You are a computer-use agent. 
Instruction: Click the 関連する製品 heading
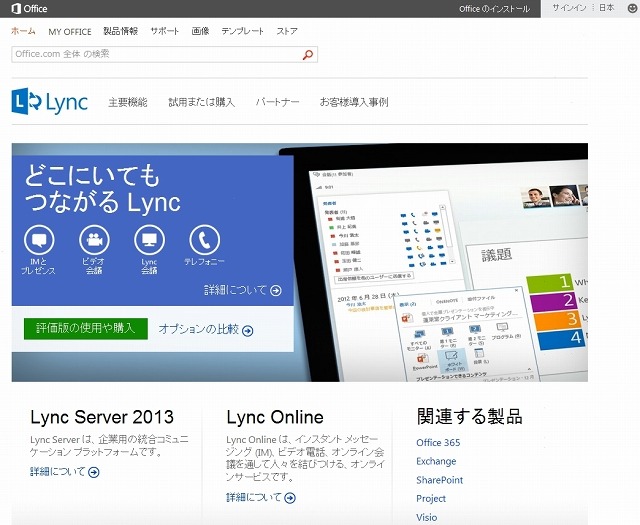click(469, 417)
